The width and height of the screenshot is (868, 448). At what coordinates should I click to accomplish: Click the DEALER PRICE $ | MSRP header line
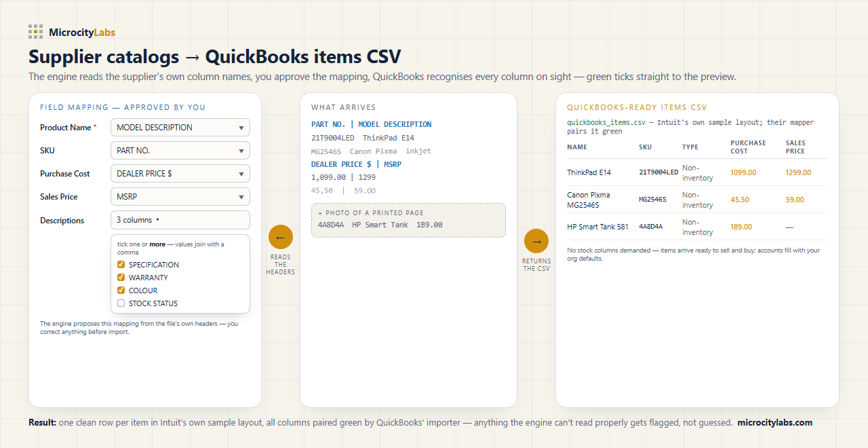357,164
